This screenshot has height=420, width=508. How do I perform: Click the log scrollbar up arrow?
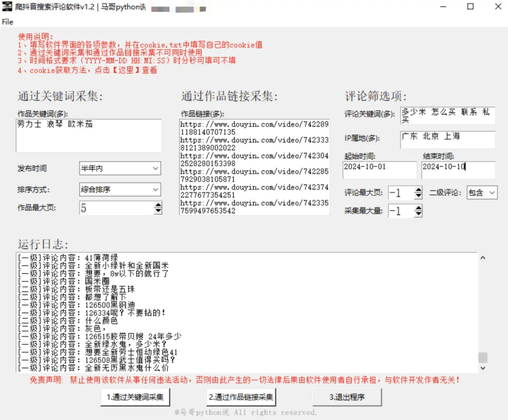[483, 257]
